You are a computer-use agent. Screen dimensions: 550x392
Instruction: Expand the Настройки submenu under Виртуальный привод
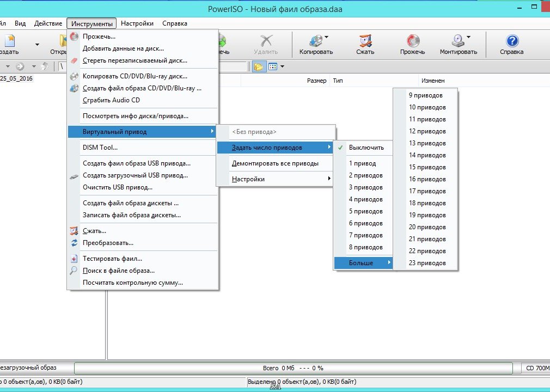click(275, 179)
